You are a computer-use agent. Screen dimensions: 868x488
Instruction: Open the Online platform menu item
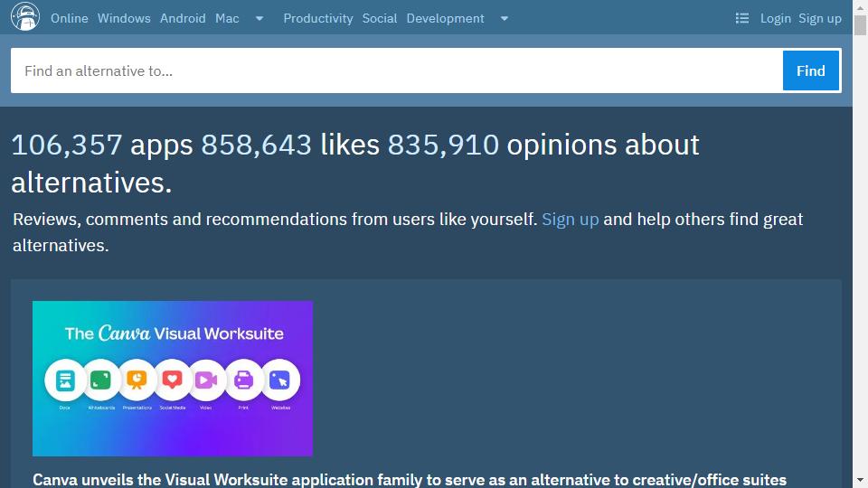[x=70, y=18]
